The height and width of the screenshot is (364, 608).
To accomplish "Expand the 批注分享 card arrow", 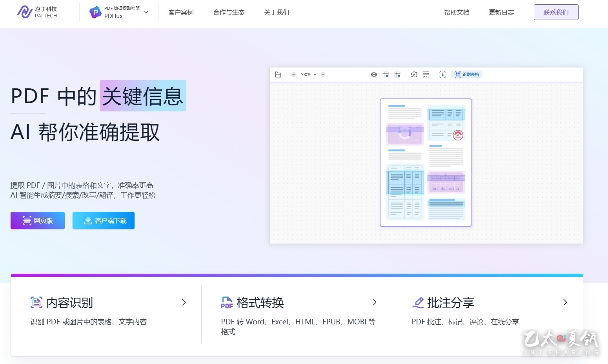I will click(565, 302).
